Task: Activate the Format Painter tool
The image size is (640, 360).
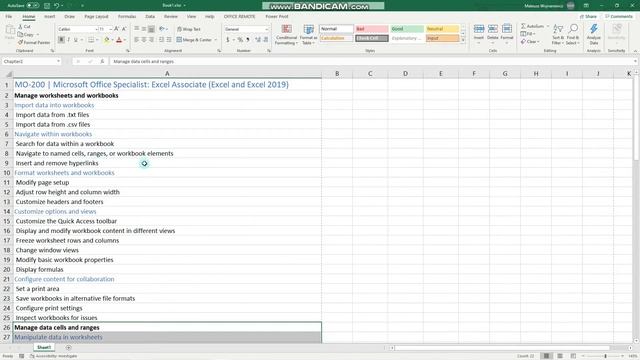Action: [x=34, y=42]
